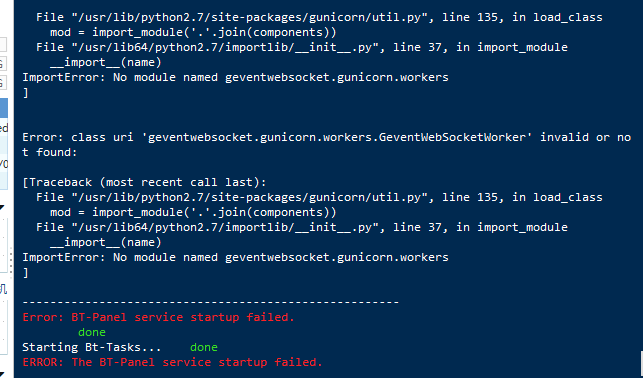Click the upper 'mod = import_module' code line
This screenshot has width=643, height=378.
point(193,32)
